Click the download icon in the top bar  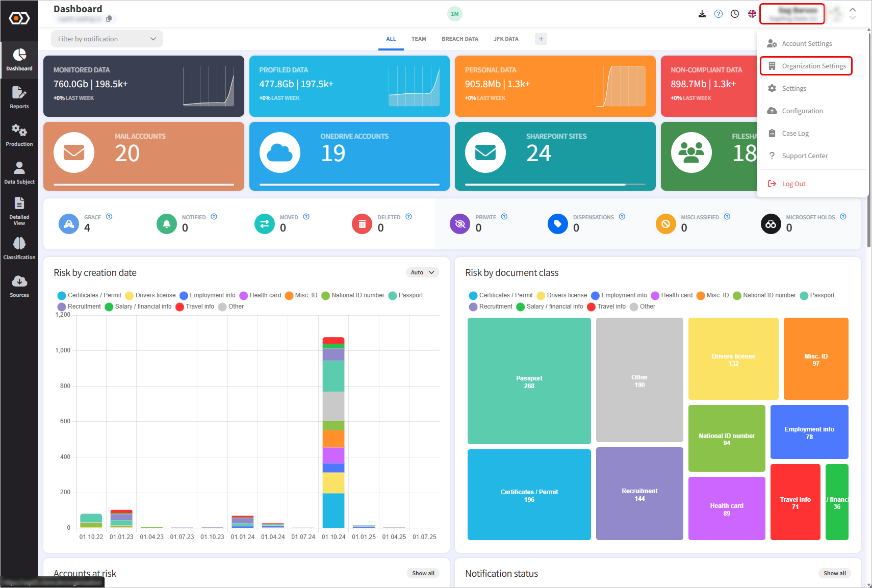[702, 14]
